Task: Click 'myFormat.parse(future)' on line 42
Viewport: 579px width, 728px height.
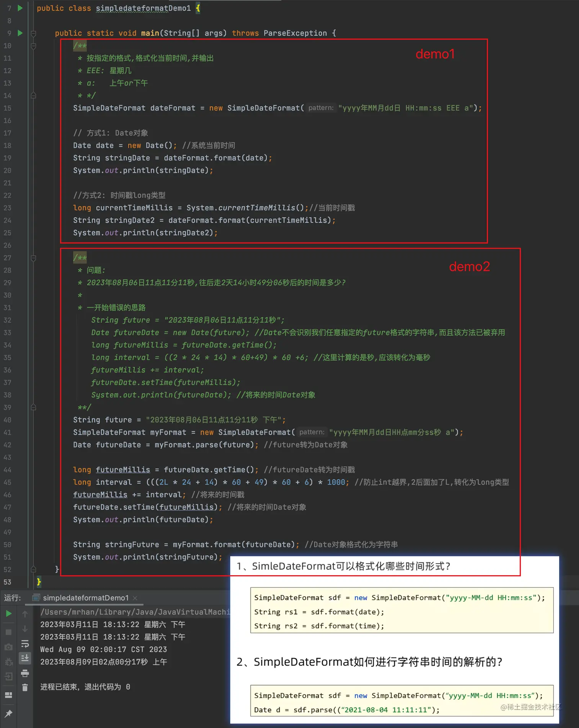Action: 204,445
